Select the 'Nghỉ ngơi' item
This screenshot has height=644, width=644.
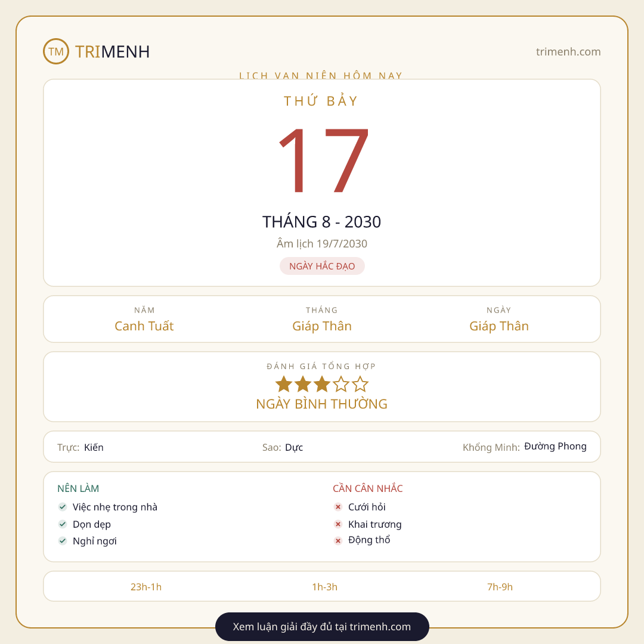click(x=94, y=541)
